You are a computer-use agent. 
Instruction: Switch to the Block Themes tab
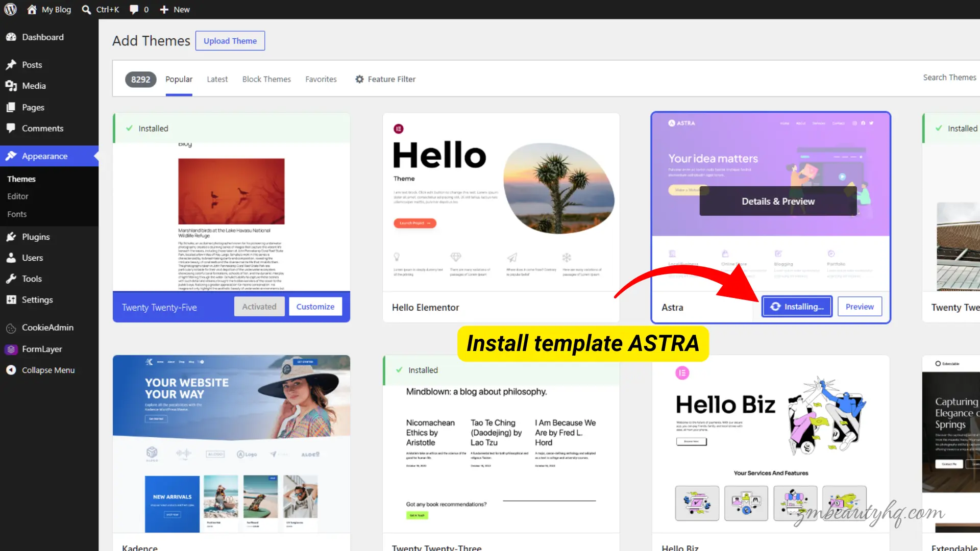point(266,79)
